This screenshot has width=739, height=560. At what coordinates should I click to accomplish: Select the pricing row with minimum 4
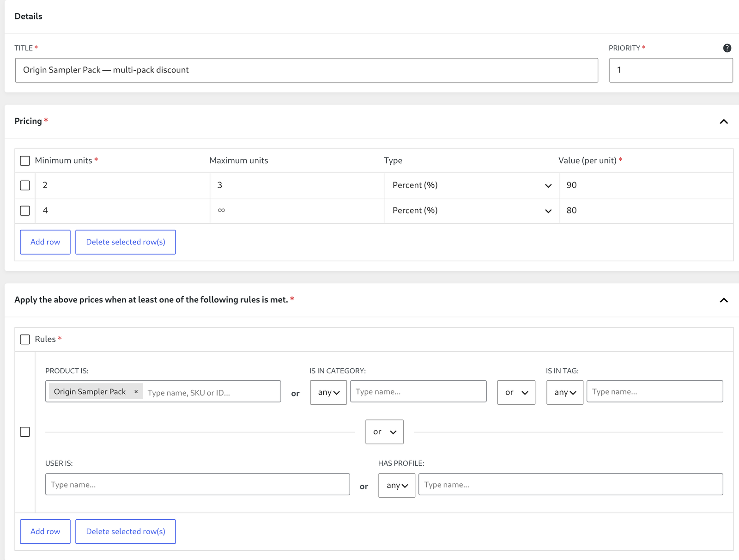(x=25, y=211)
